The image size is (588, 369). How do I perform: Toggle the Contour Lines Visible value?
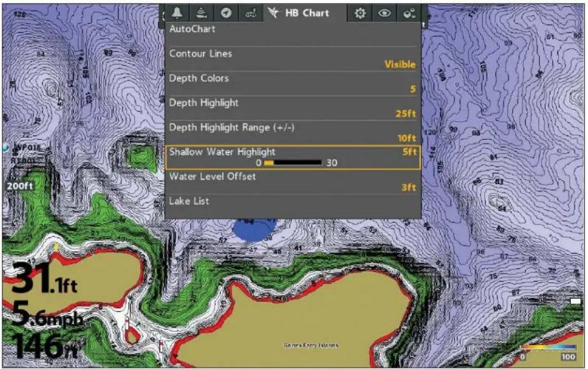pos(400,64)
